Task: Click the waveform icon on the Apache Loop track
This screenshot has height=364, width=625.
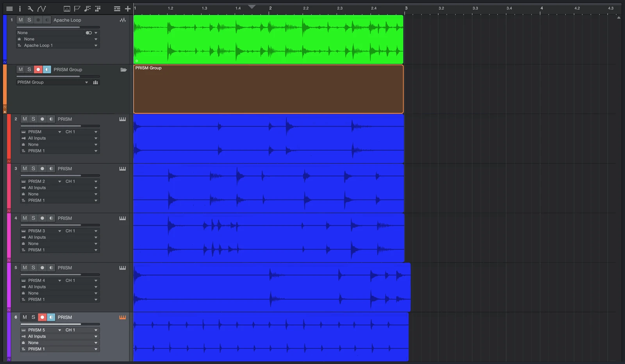Action: click(x=123, y=20)
